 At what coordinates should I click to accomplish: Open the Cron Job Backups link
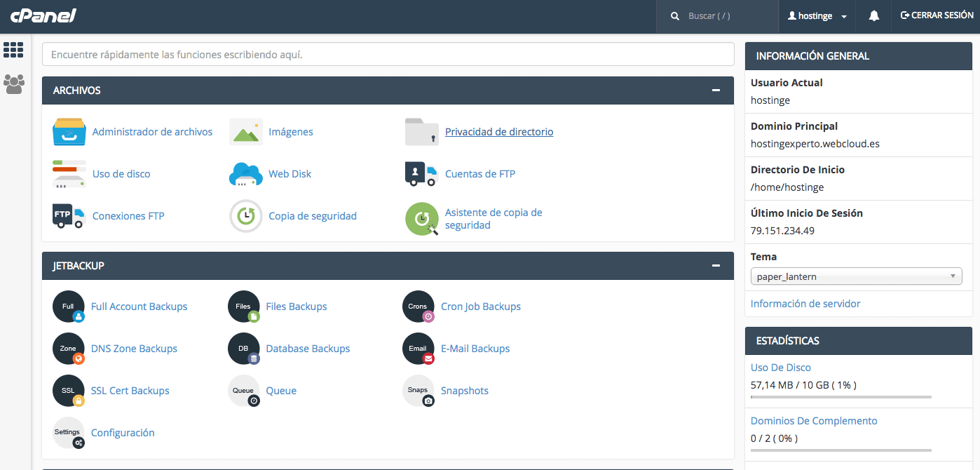pyautogui.click(x=481, y=307)
